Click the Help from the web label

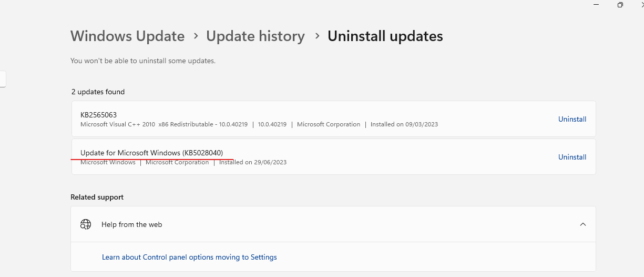click(131, 224)
